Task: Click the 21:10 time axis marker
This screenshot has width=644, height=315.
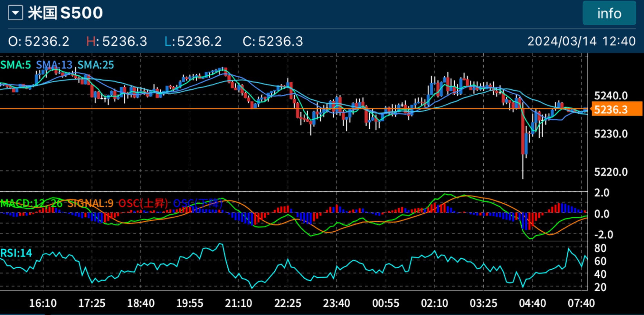Action: 238,303
